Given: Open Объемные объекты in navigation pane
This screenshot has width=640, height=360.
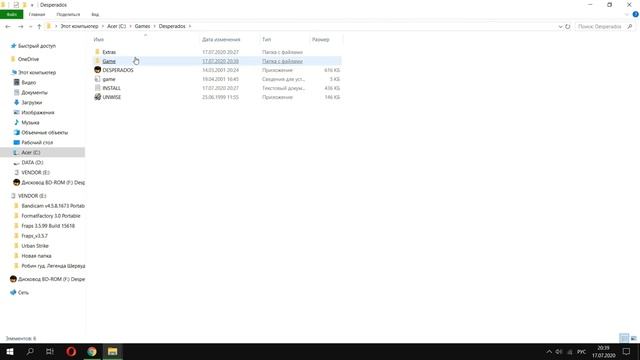Looking at the screenshot, I should [44, 133].
